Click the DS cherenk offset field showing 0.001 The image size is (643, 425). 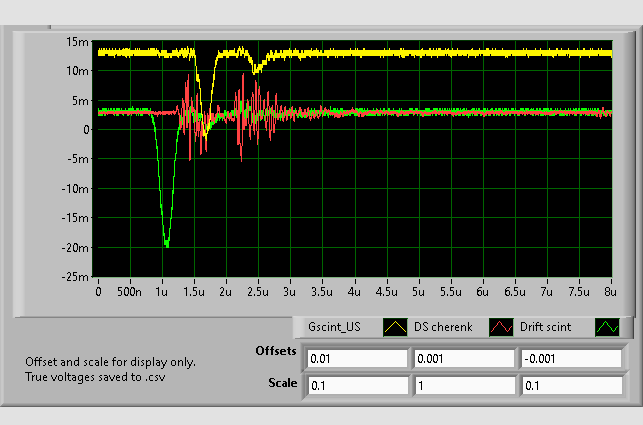coord(463,359)
